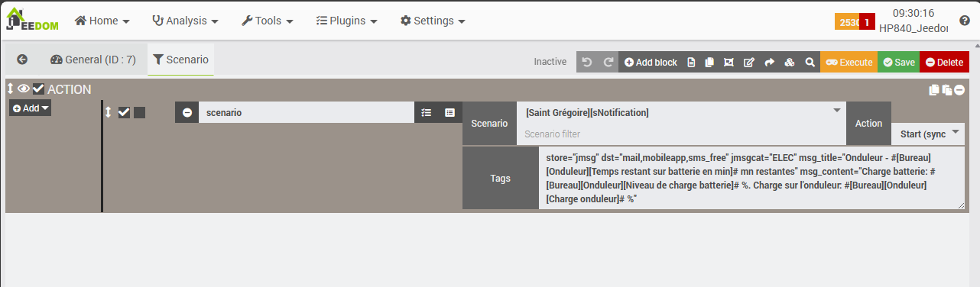Open the help question mark icon
The height and width of the screenshot is (287, 980).
[965, 21]
